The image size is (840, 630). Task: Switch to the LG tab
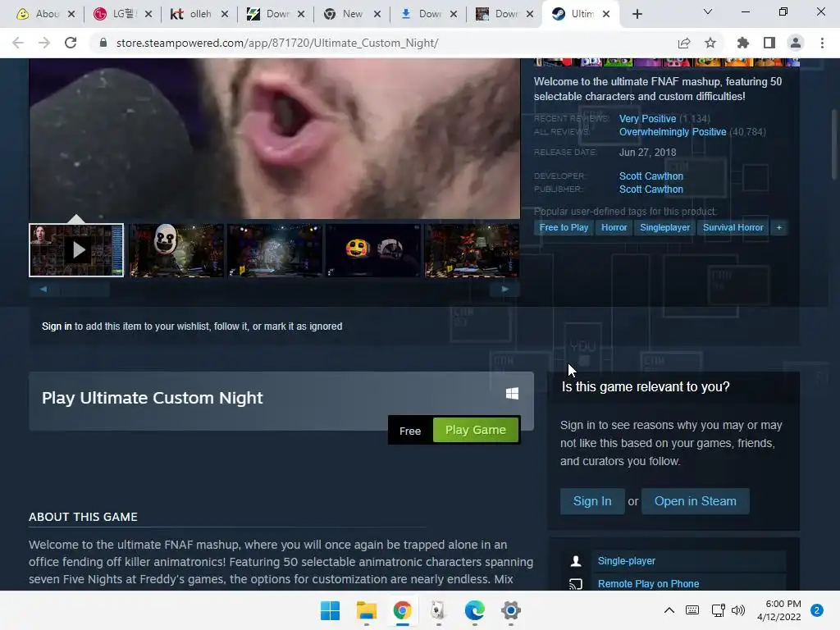[123, 14]
